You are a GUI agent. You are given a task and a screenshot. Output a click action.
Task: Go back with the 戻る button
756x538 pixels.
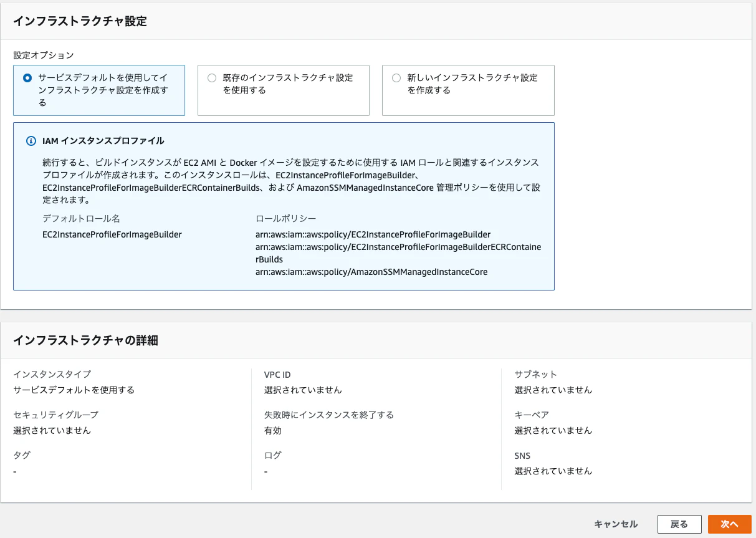coord(679,524)
